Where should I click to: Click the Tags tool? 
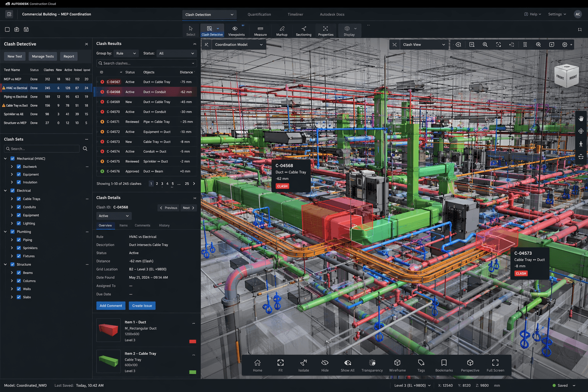[421, 366]
